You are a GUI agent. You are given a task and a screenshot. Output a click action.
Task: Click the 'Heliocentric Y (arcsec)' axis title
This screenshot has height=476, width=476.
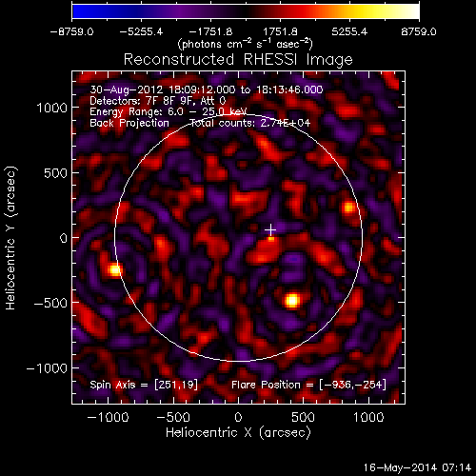(11, 238)
